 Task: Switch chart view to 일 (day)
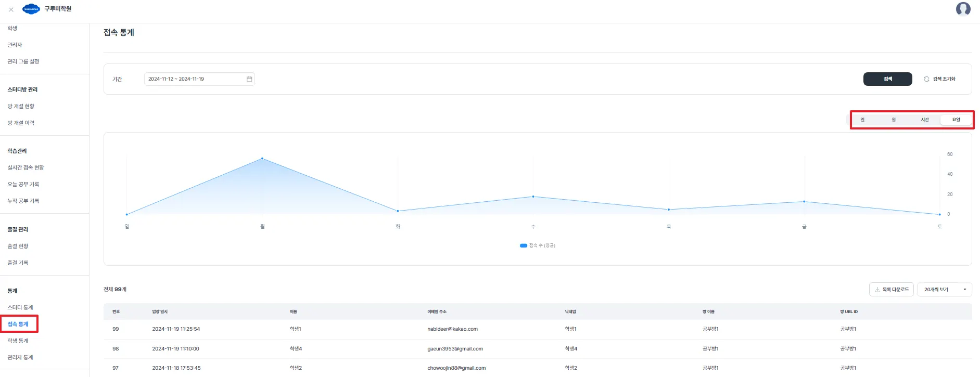tap(862, 120)
